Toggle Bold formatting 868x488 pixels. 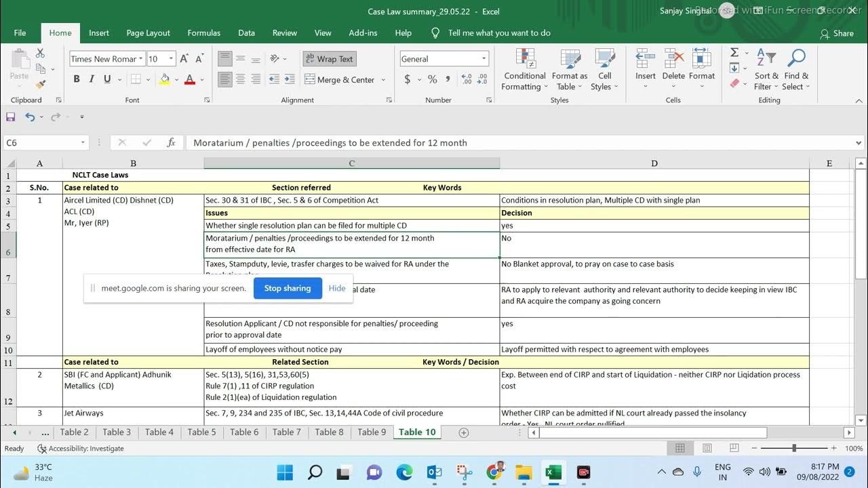click(x=76, y=79)
